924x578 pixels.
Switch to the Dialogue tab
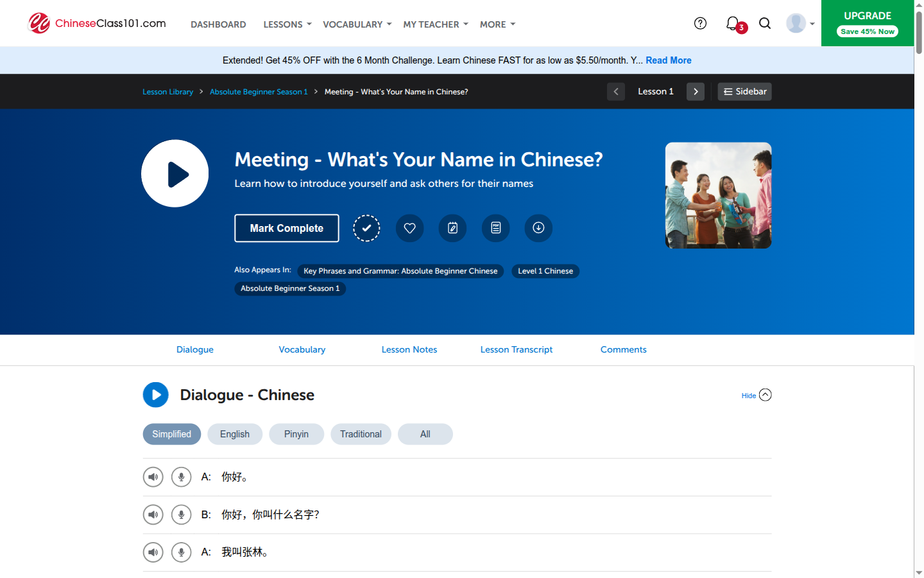click(195, 349)
